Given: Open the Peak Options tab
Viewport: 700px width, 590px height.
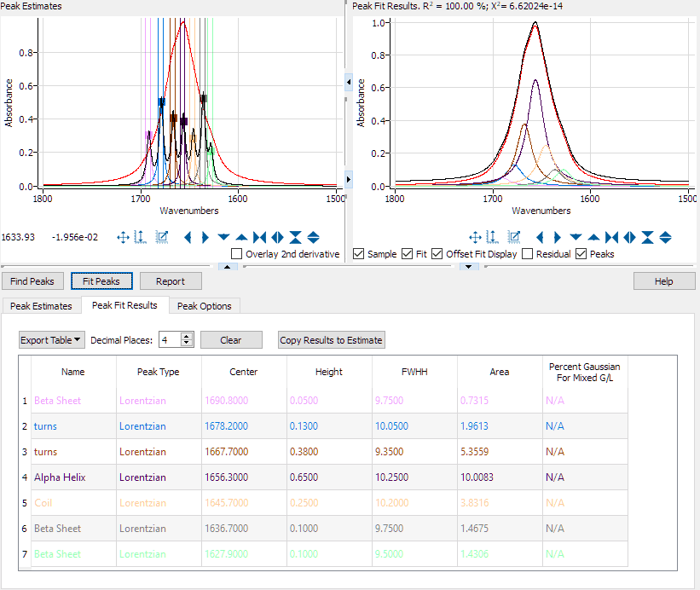Looking at the screenshot, I should point(204,306).
